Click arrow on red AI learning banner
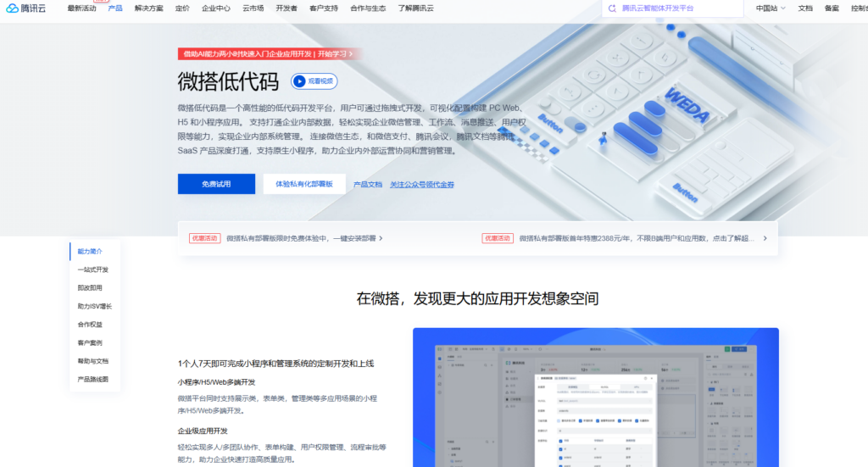The width and height of the screenshot is (868, 467). point(351,53)
